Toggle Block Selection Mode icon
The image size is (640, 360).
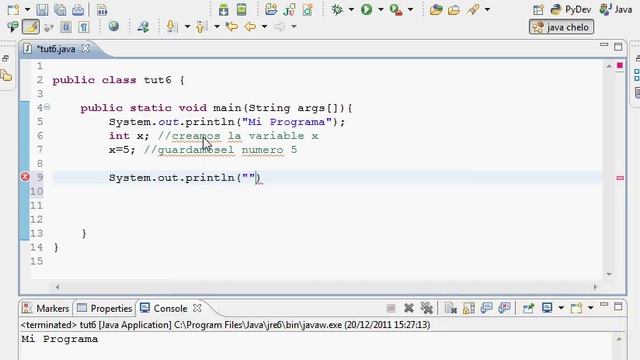point(66,27)
